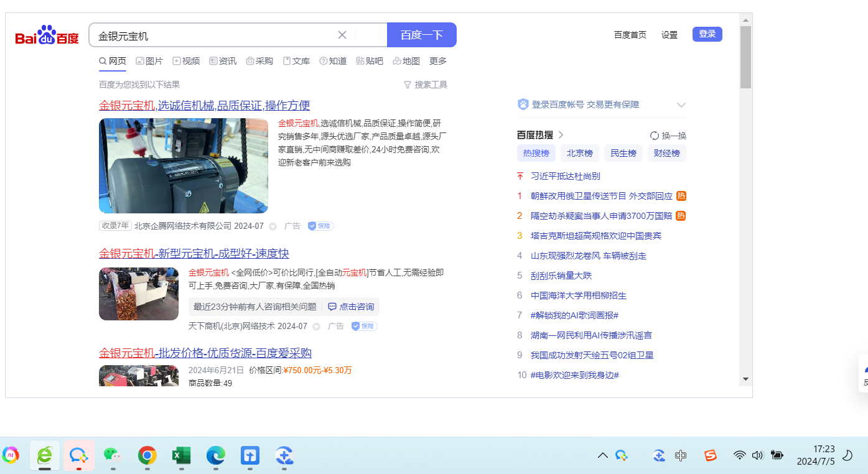Click the motor thumbnail in the first result
Screen dimensions: 868x474
pos(184,166)
